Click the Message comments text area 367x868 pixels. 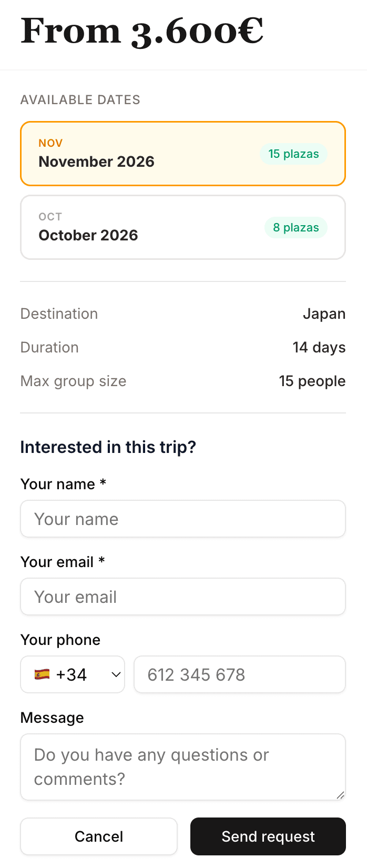(x=183, y=766)
